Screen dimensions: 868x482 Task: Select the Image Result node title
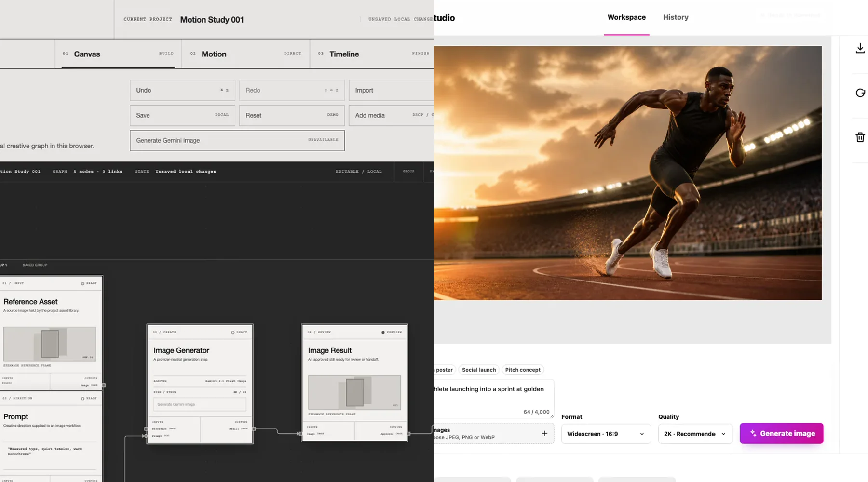330,350
